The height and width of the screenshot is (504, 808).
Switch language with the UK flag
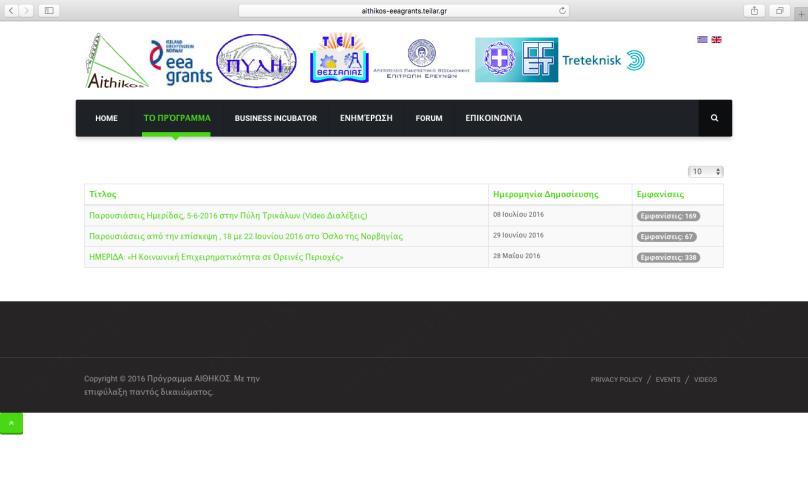click(716, 39)
